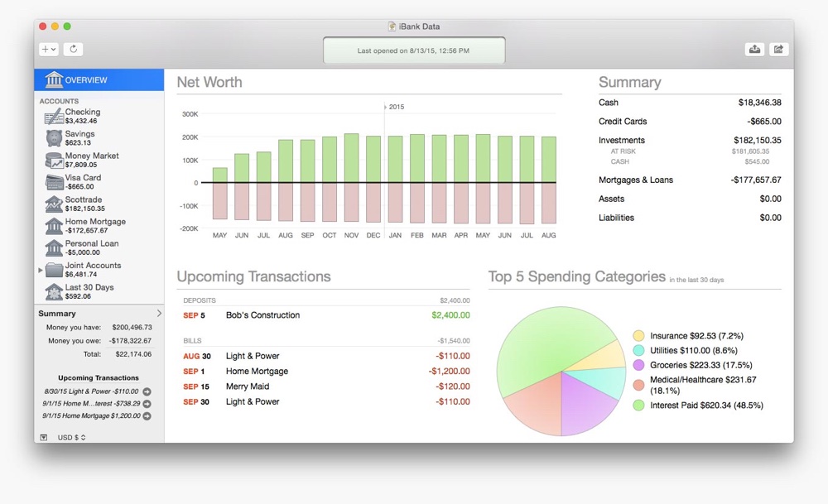Expand the Joint Accounts group triangle
Viewport: 828px width, 504px height.
click(41, 270)
